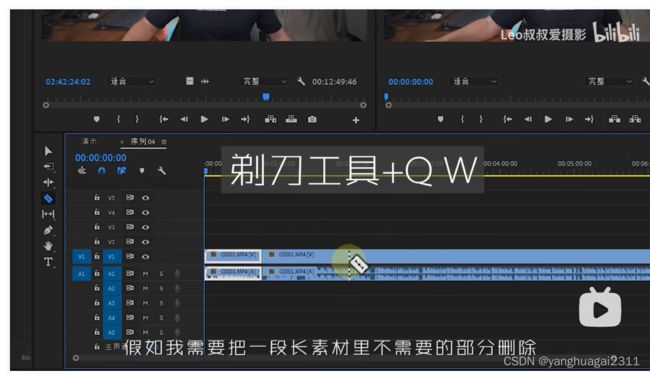This screenshot has height=374, width=650.
Task: Select the Ripple Edit tool
Action: pos(48,182)
